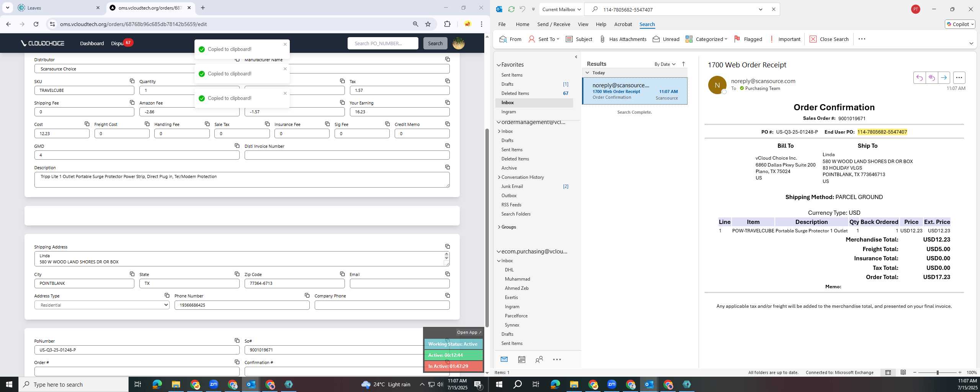Copy the Tax field value icon

coord(448,81)
